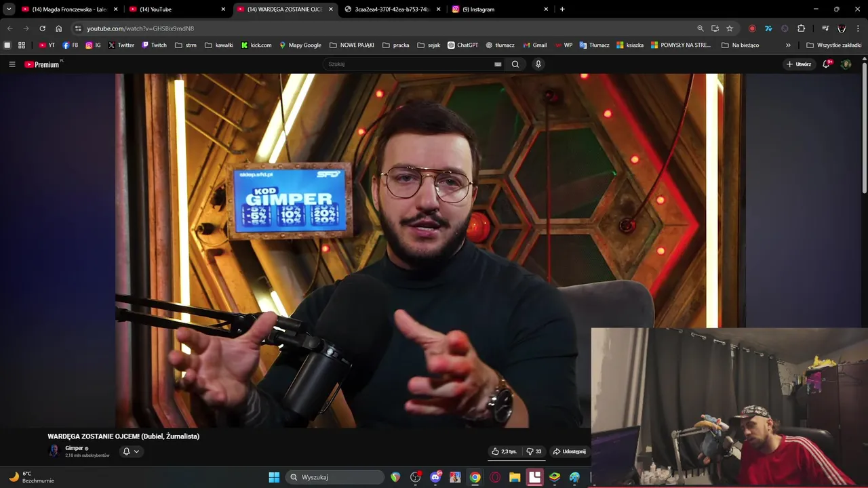The image size is (868, 488).
Task: Open Wszystkie zakładki folder
Action: (x=834, y=45)
